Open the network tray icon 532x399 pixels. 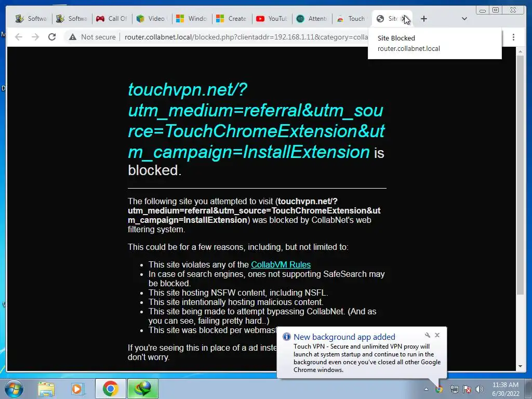[454, 389]
